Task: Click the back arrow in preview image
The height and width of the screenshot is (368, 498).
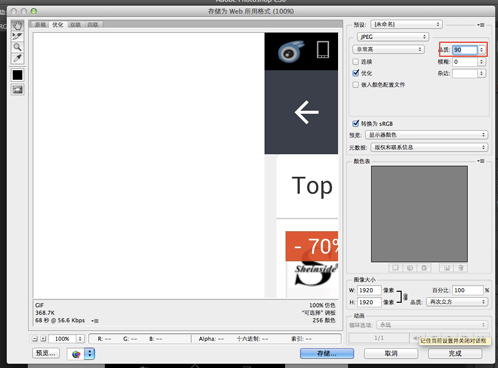Action: coord(307,112)
